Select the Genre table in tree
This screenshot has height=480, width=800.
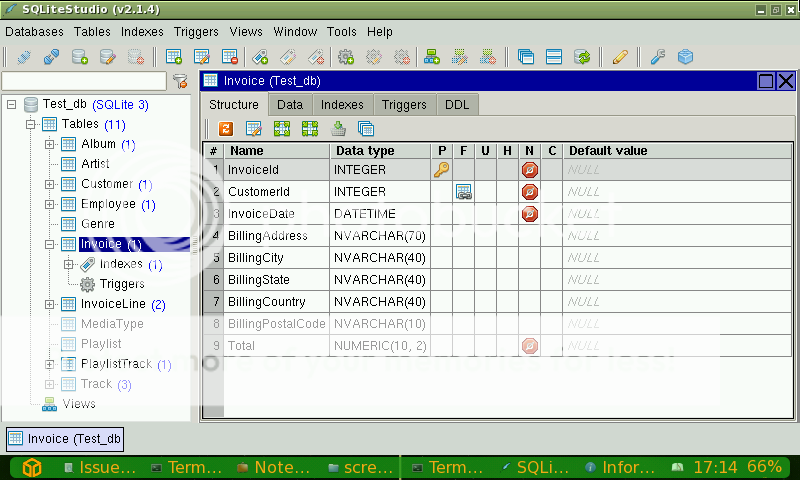click(x=97, y=224)
